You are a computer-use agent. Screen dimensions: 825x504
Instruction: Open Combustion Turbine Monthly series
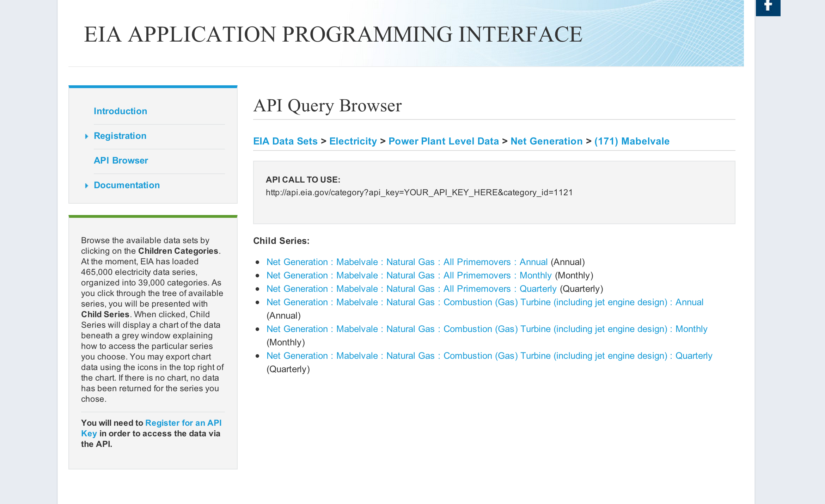(x=487, y=329)
